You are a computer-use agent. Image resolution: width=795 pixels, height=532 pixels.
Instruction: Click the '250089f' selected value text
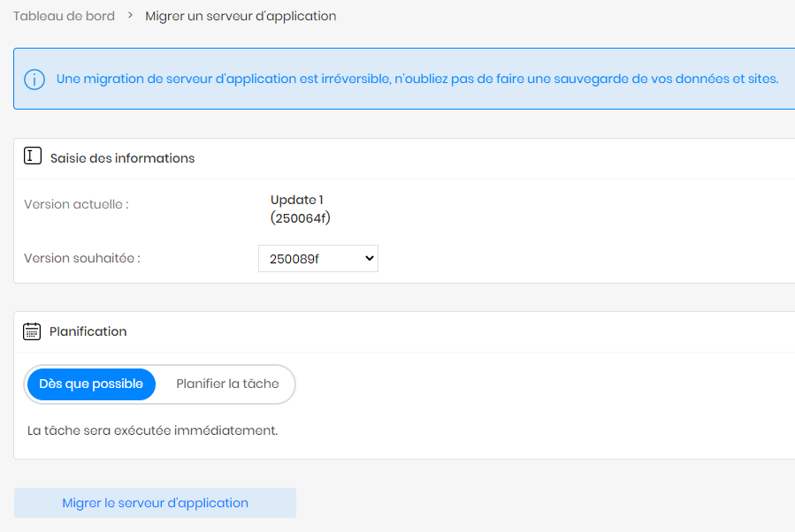[294, 259]
